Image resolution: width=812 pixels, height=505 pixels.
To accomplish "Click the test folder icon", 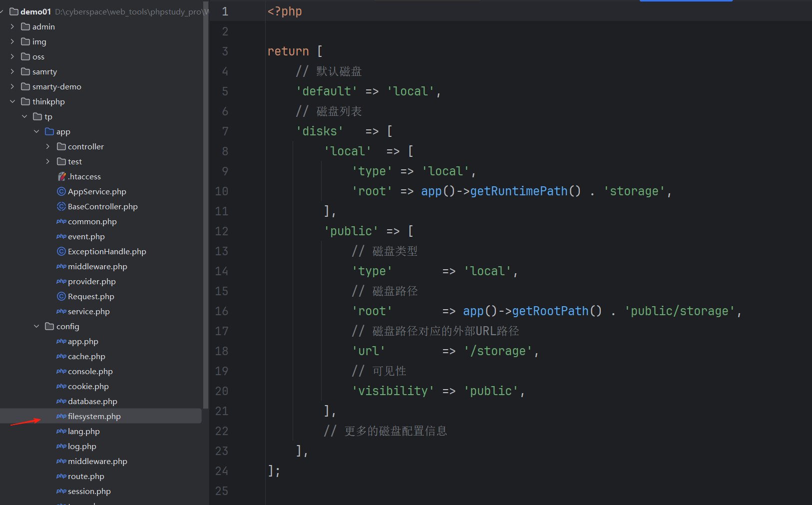I will coord(61,161).
